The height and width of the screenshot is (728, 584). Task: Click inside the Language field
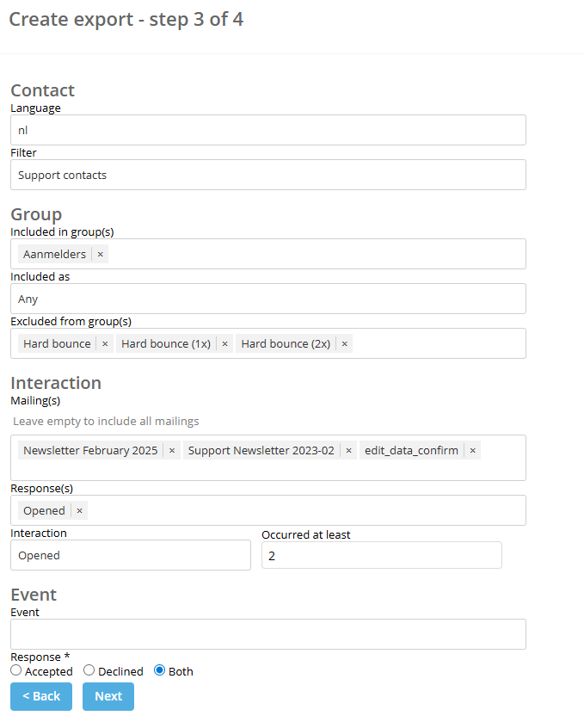coord(267,130)
